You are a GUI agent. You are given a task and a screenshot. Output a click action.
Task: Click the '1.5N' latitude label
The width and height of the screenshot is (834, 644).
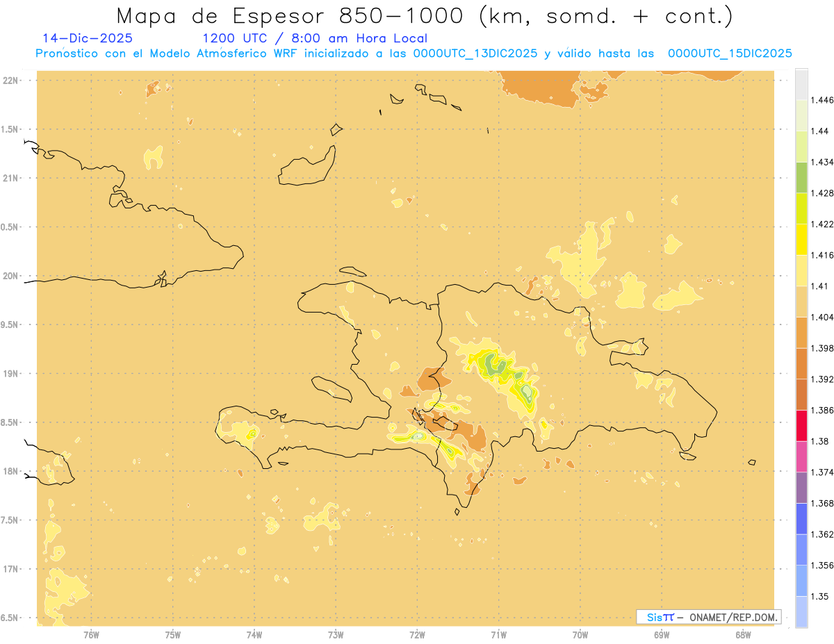[10, 129]
